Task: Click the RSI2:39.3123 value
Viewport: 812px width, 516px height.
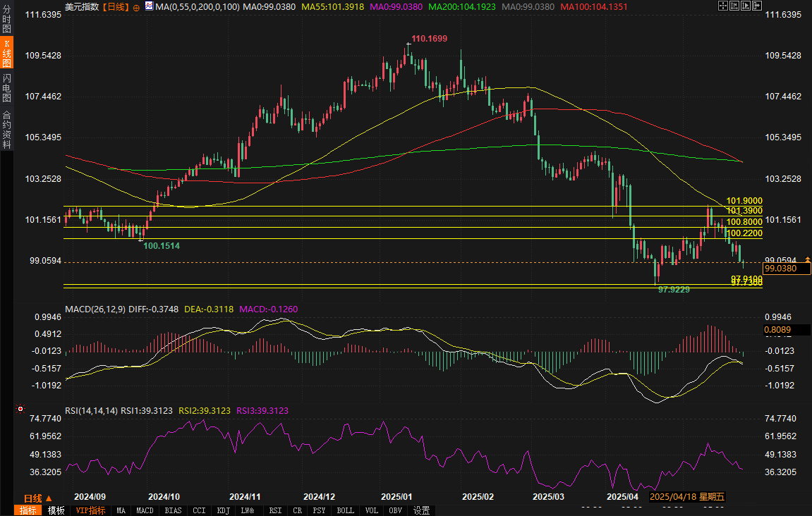Action: point(204,410)
